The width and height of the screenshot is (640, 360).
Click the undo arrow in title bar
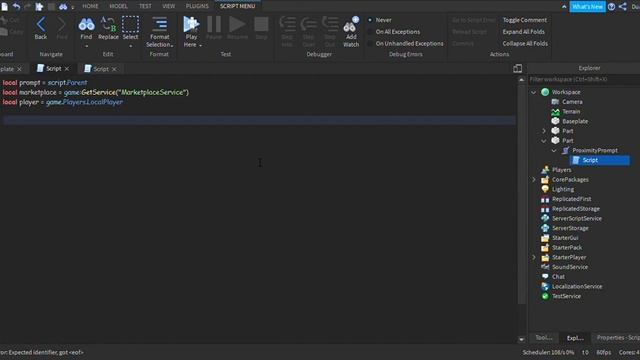point(16,6)
